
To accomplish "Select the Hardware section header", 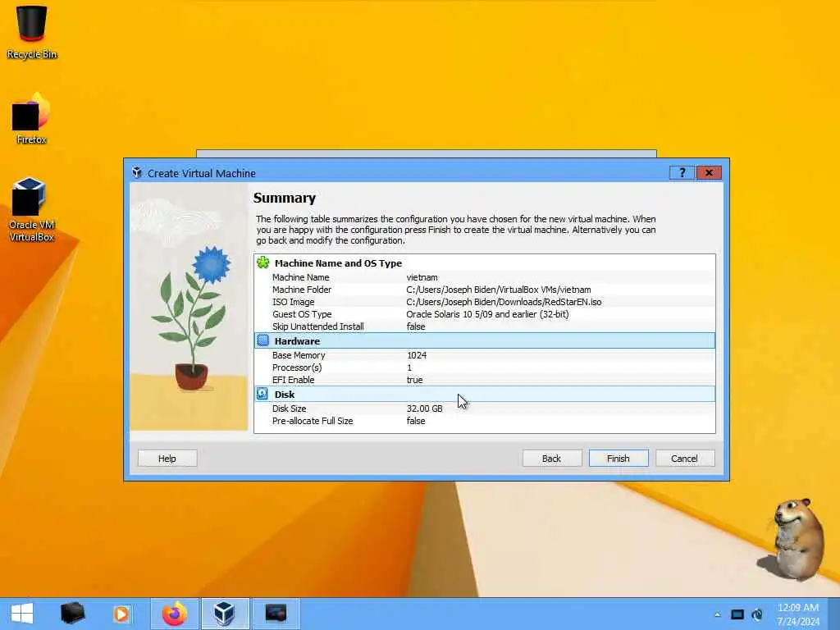I will [x=485, y=340].
